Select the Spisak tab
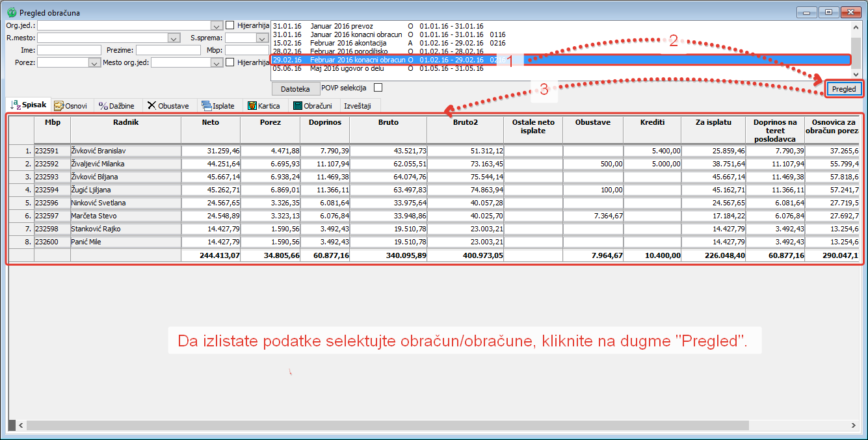Screen dimensions: 868x440 [x=29, y=105]
